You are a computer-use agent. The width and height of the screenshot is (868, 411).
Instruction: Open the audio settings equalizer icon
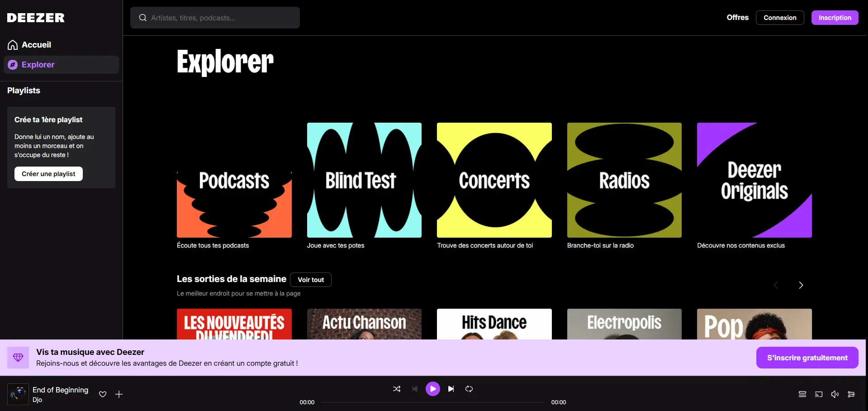point(851,394)
